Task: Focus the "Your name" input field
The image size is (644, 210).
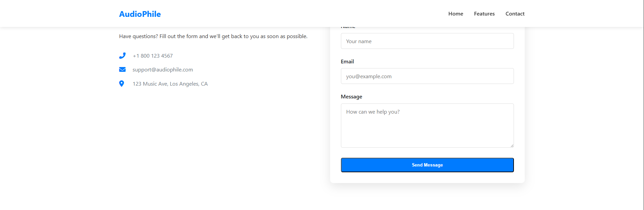Action: [427, 41]
